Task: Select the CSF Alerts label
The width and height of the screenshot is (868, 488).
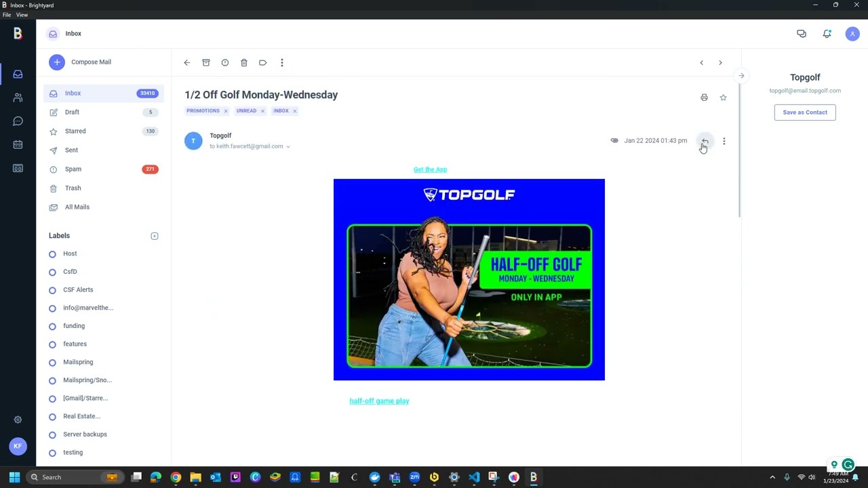Action: coord(78,290)
